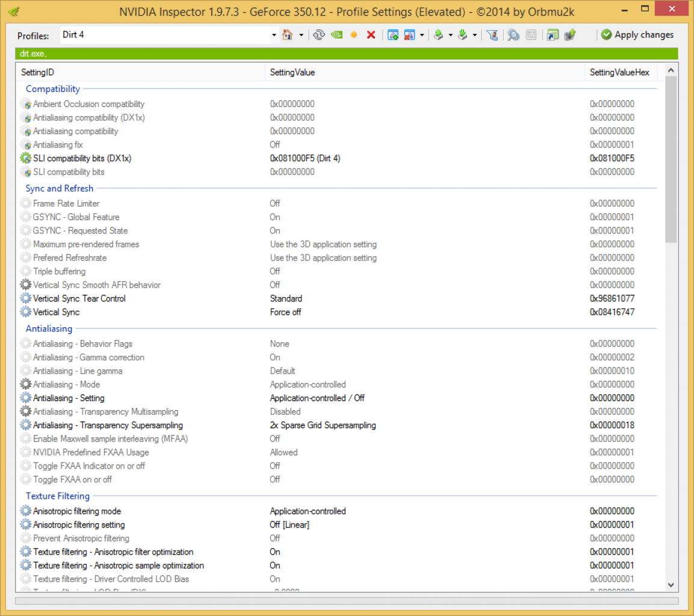Select Antialiasing - Setting row

point(339,398)
